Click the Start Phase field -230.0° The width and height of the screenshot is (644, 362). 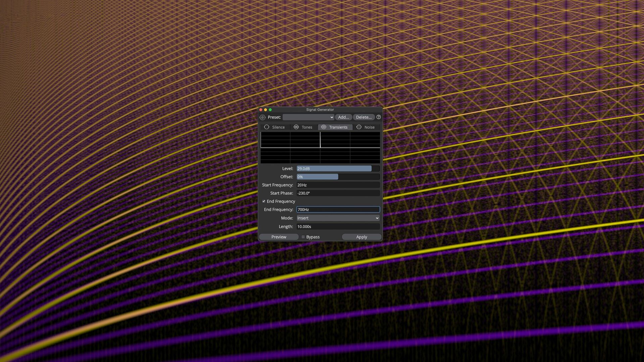click(338, 193)
